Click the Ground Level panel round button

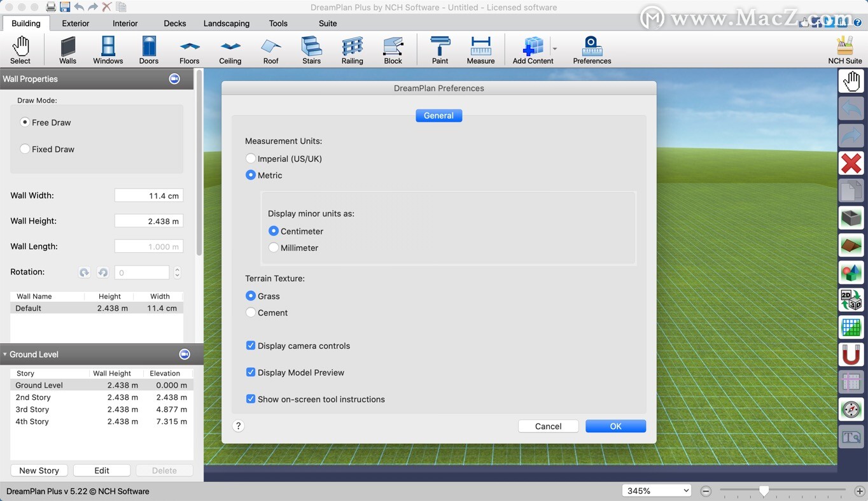point(185,355)
